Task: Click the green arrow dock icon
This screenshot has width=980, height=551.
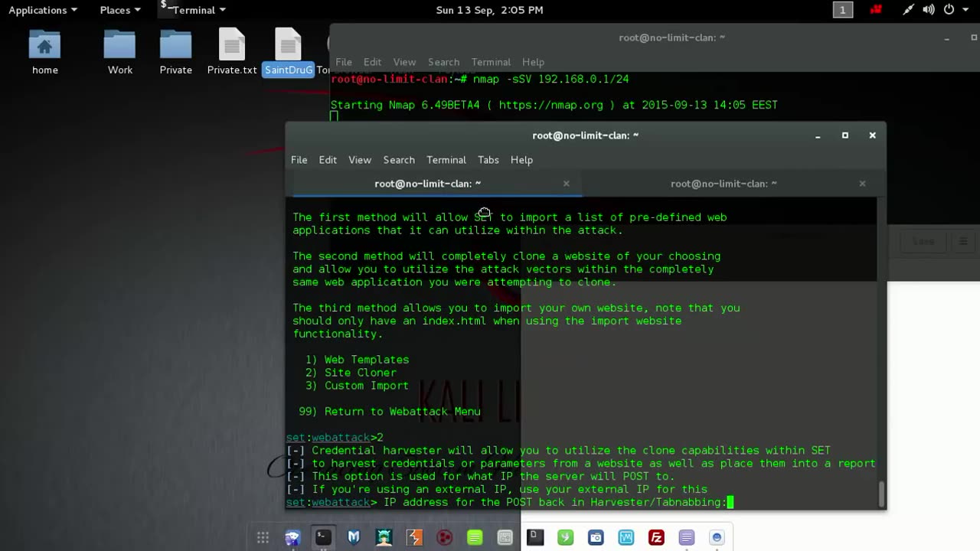Action: (x=566, y=538)
